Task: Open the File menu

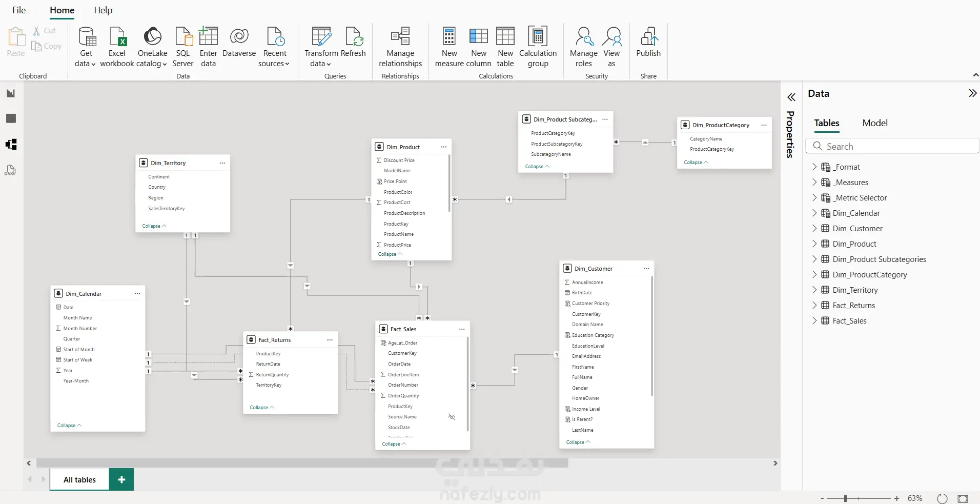Action: [19, 10]
